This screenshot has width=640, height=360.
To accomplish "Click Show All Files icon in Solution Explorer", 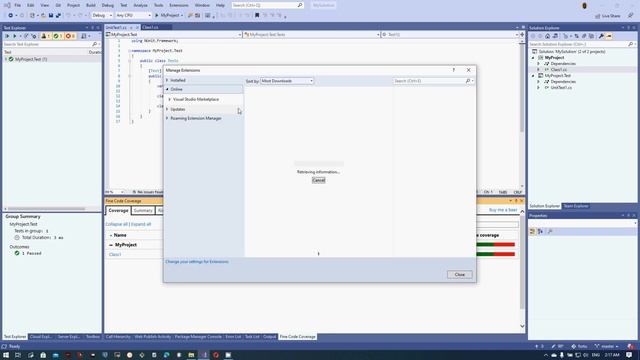I will click(591, 36).
